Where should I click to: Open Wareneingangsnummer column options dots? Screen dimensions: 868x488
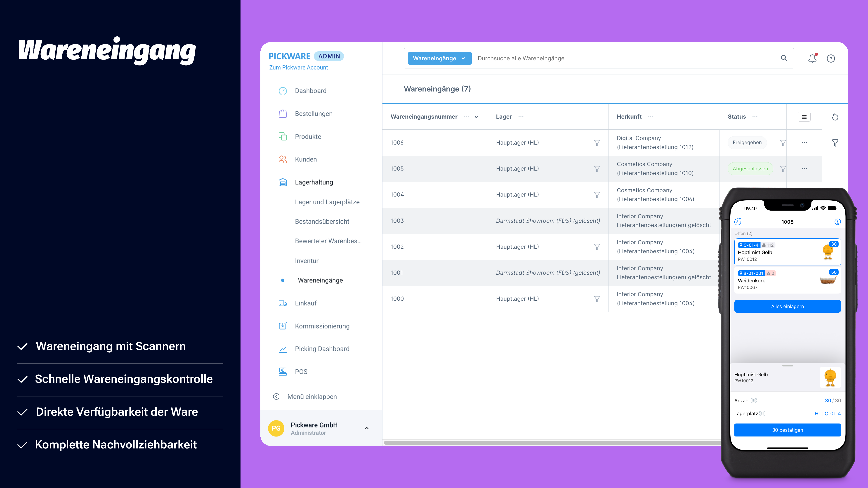pos(466,117)
